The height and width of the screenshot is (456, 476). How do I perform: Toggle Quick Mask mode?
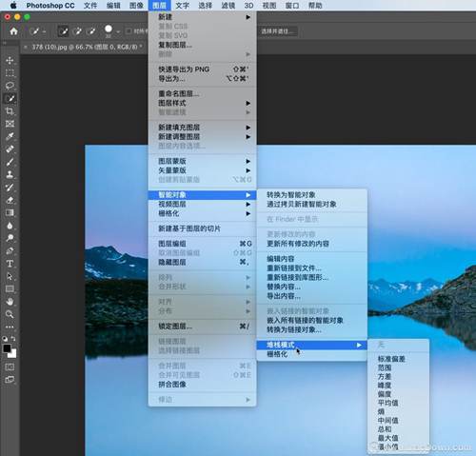[x=10, y=367]
